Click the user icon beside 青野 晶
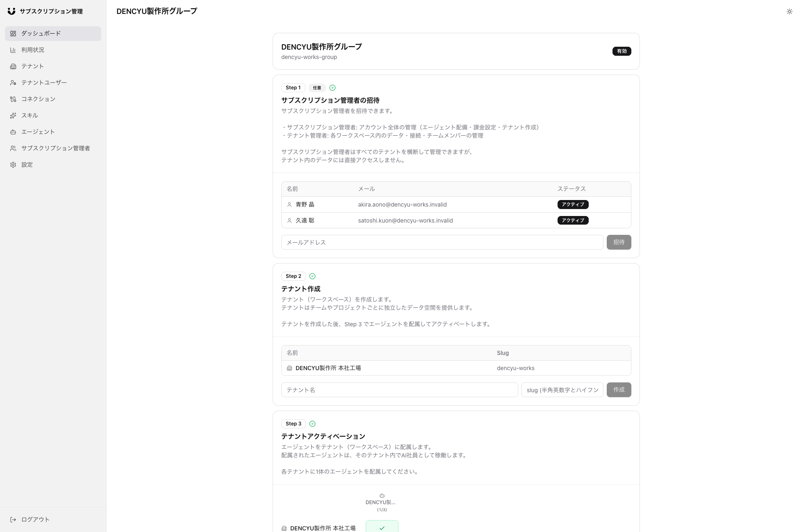 (x=289, y=205)
